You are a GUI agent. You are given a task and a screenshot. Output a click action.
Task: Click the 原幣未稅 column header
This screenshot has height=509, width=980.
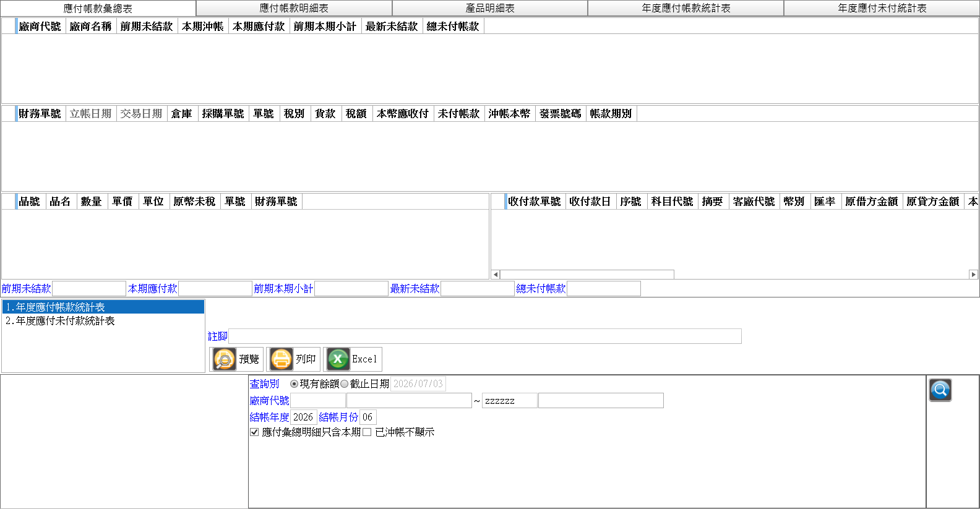tap(195, 202)
